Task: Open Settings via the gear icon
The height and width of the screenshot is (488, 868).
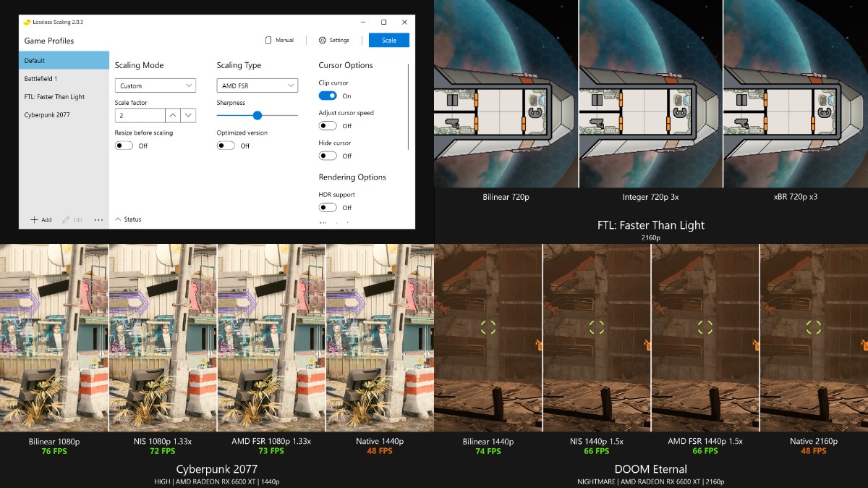Action: coord(323,41)
